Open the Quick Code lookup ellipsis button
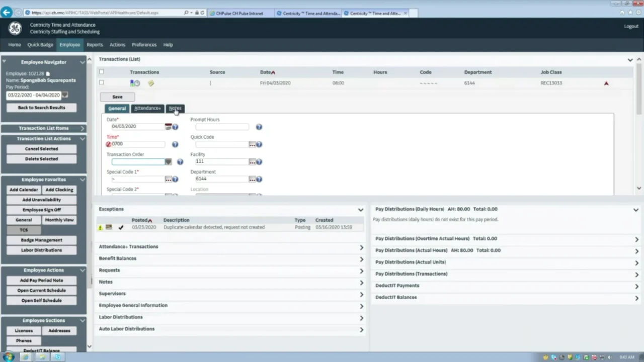This screenshot has width=644, height=362. pos(253,144)
